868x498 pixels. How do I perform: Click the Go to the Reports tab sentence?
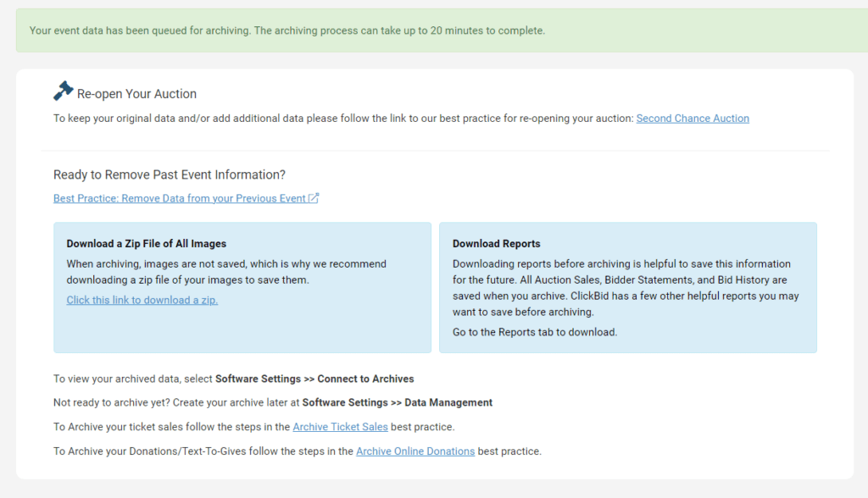(535, 332)
